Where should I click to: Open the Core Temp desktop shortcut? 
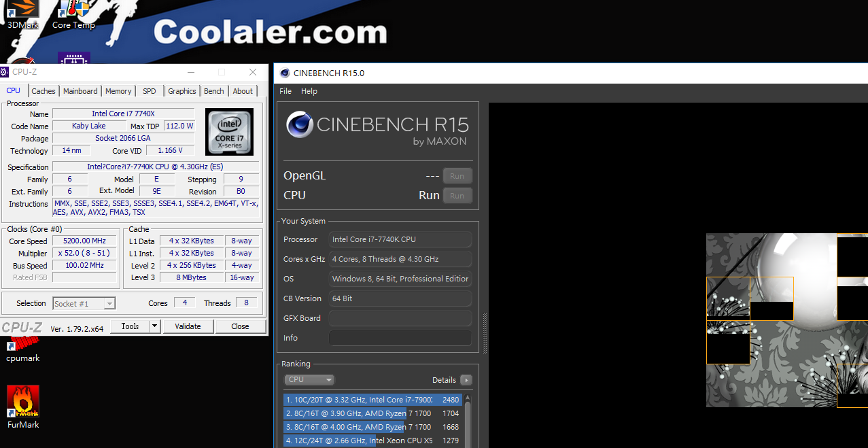[73, 14]
